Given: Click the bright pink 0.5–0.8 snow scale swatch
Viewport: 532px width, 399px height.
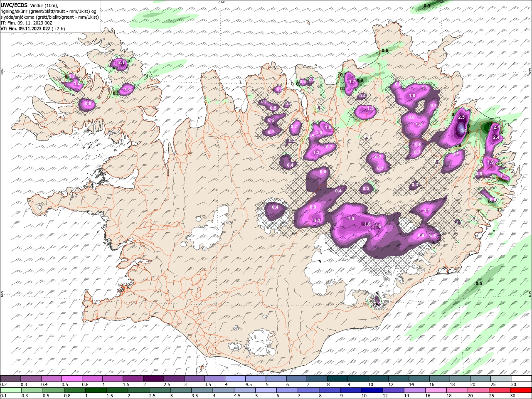Looking at the screenshot, I should pos(72,379).
